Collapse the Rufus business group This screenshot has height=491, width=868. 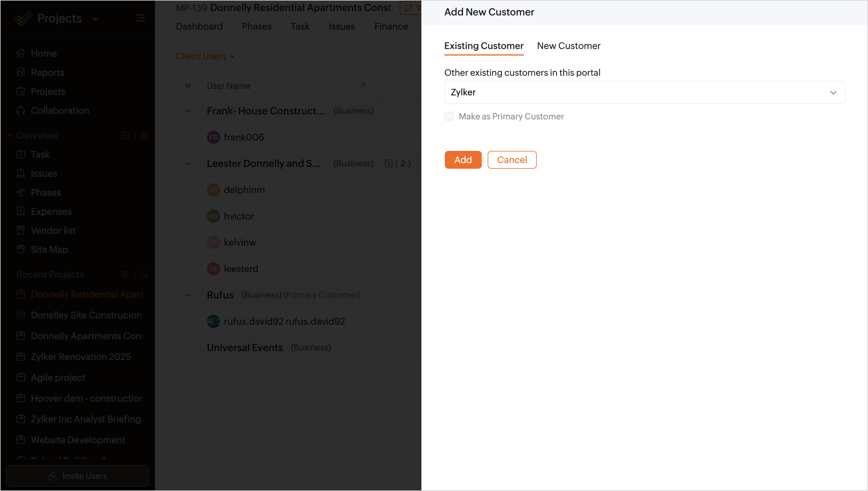pos(188,295)
